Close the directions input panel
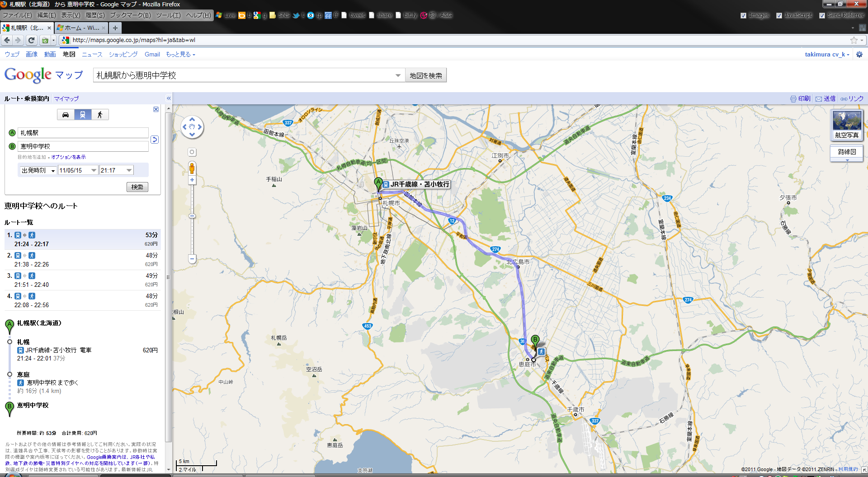The image size is (868, 477). (156, 109)
